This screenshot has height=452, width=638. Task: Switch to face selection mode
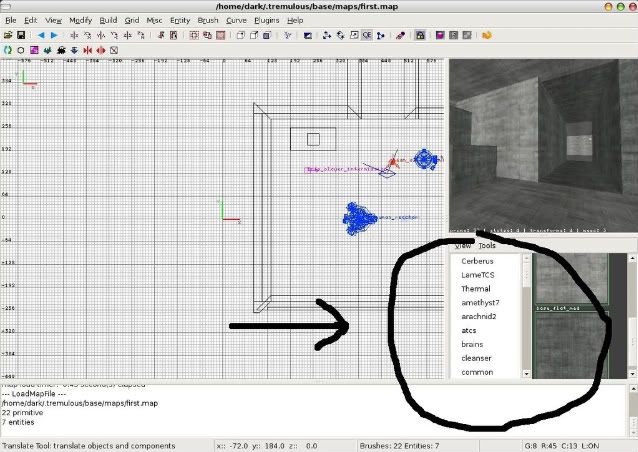(x=267, y=35)
